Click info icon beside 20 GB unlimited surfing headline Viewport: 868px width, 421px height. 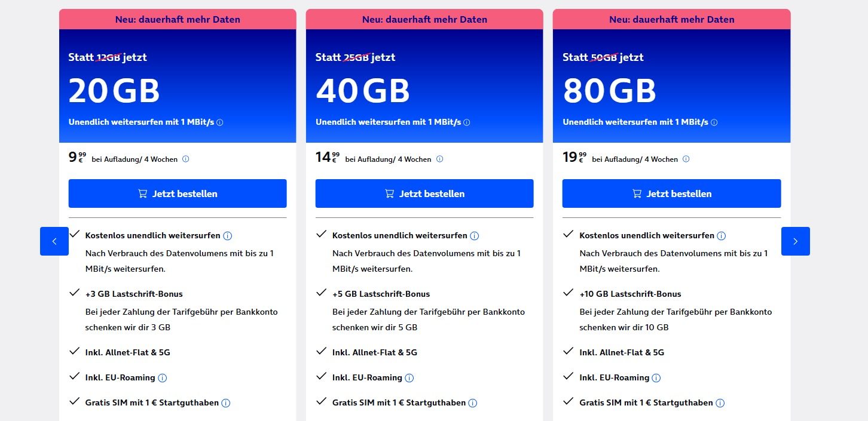tap(219, 122)
